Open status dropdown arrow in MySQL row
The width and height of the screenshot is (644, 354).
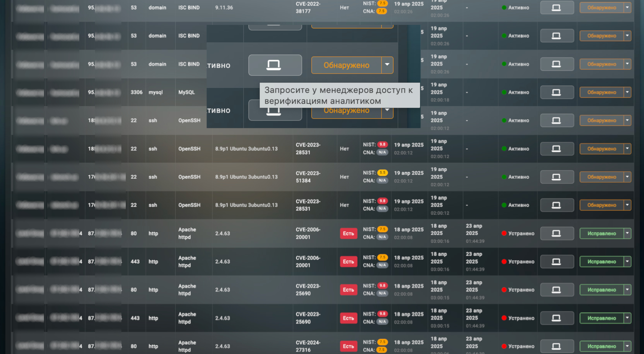coord(627,92)
